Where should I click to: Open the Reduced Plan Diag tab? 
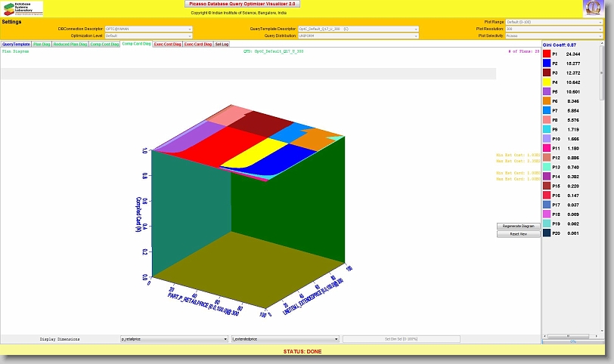(x=70, y=45)
